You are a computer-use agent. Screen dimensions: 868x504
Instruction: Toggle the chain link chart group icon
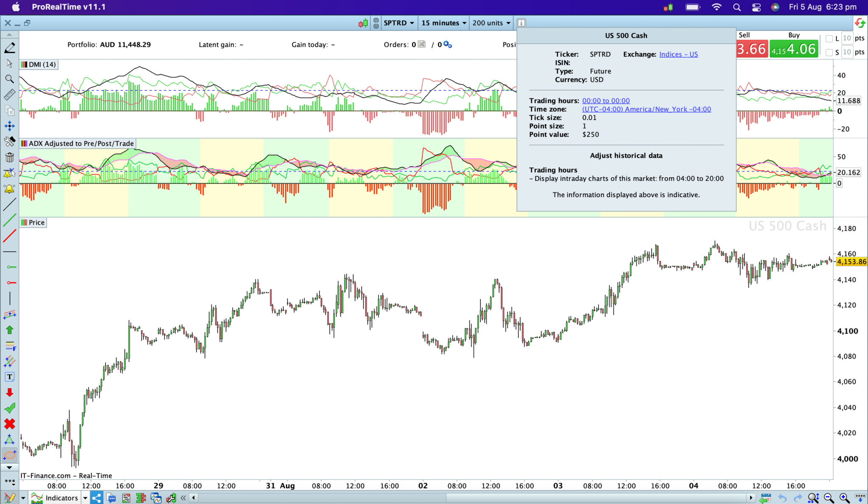pos(376,23)
